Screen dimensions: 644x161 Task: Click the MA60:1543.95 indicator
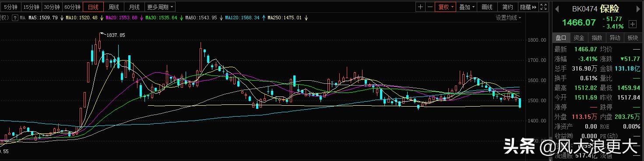pyautogui.click(x=201, y=18)
